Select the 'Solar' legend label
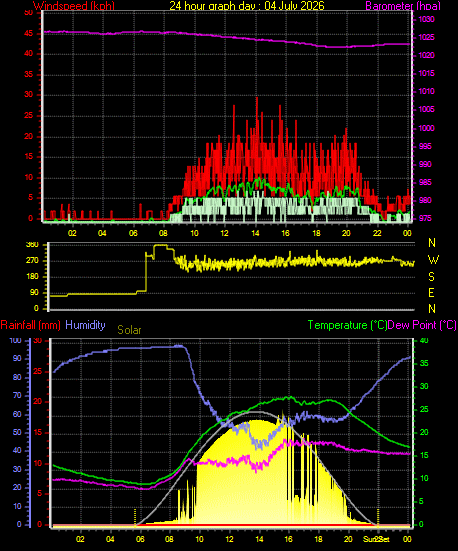Image resolution: width=458 pixels, height=551 pixels. click(x=129, y=330)
